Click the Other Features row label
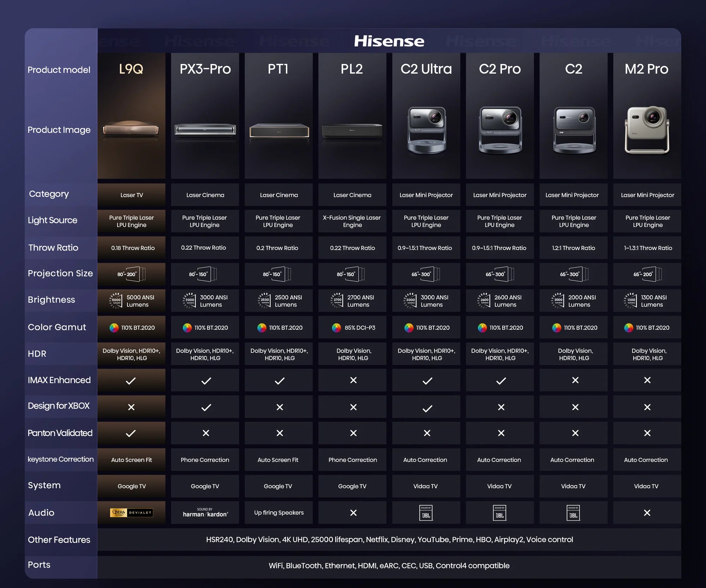This screenshot has width=706, height=588. [x=59, y=540]
